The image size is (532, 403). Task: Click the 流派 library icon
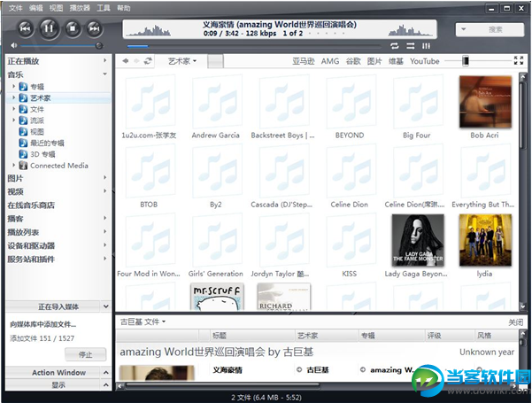[23, 120]
